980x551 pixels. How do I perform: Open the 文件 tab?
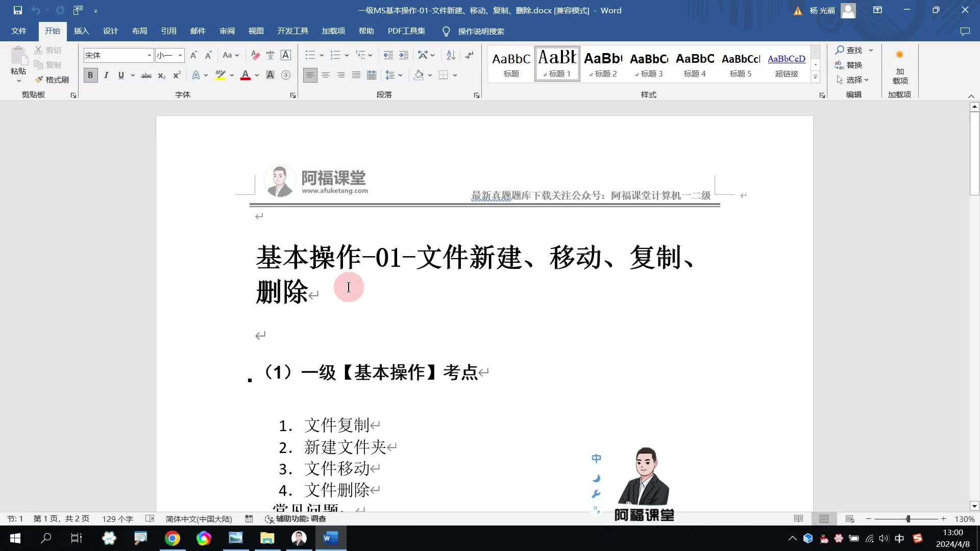(19, 31)
